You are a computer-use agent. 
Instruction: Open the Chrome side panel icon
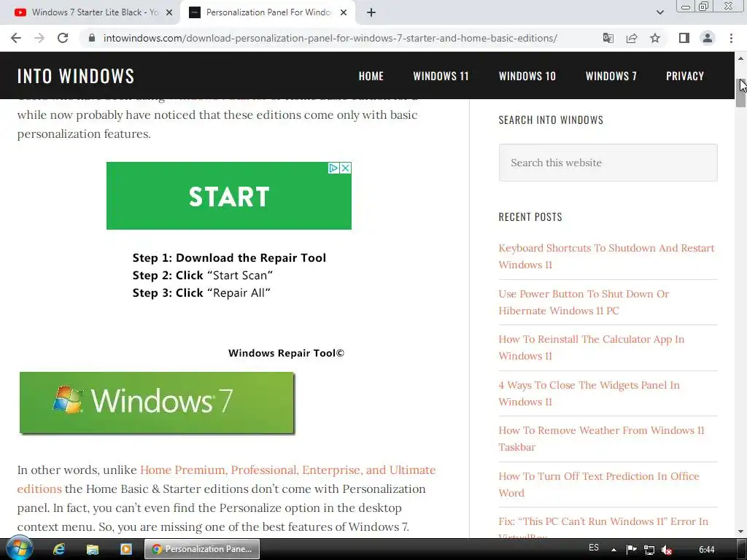(x=684, y=38)
